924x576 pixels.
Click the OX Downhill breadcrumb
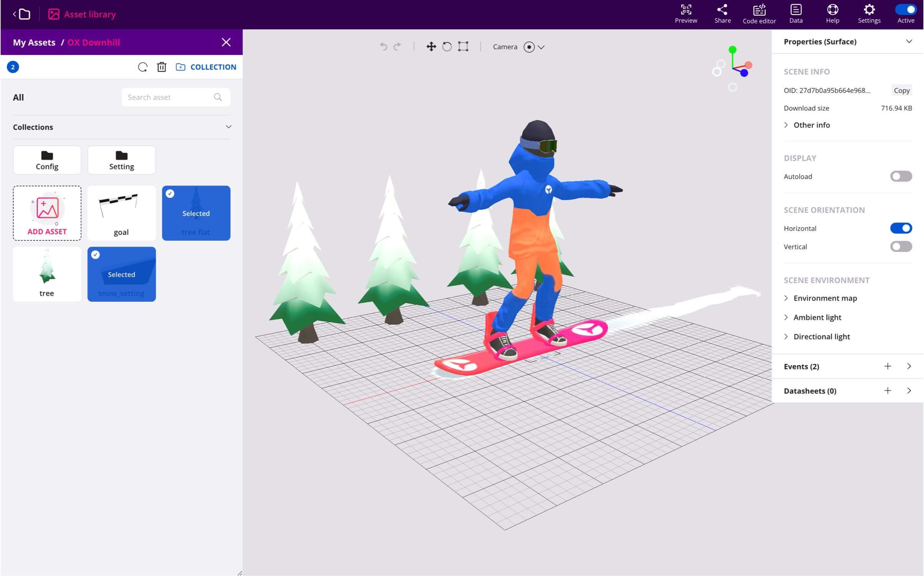click(94, 42)
